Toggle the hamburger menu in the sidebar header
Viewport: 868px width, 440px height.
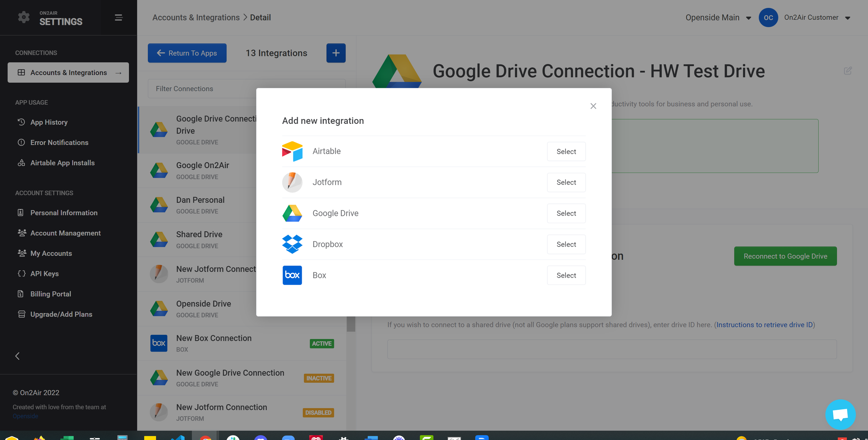click(x=118, y=17)
